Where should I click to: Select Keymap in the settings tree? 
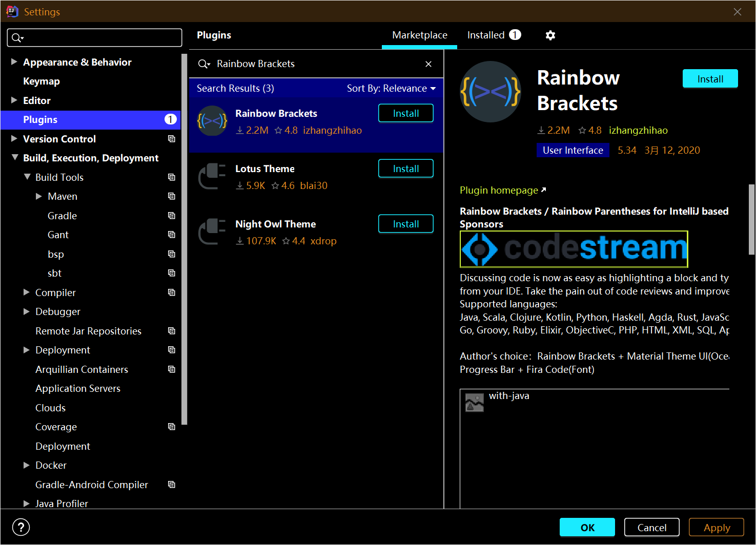pyautogui.click(x=42, y=81)
